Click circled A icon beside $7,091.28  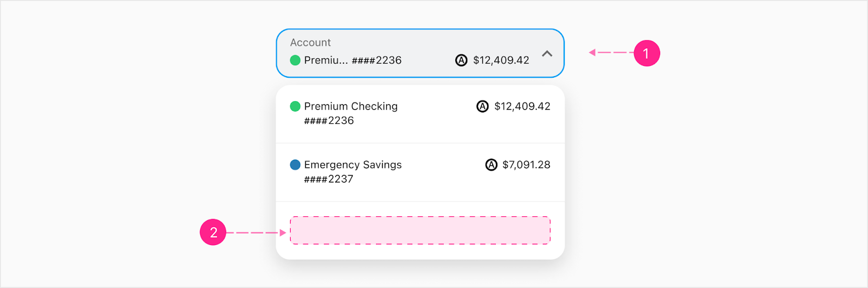point(491,165)
